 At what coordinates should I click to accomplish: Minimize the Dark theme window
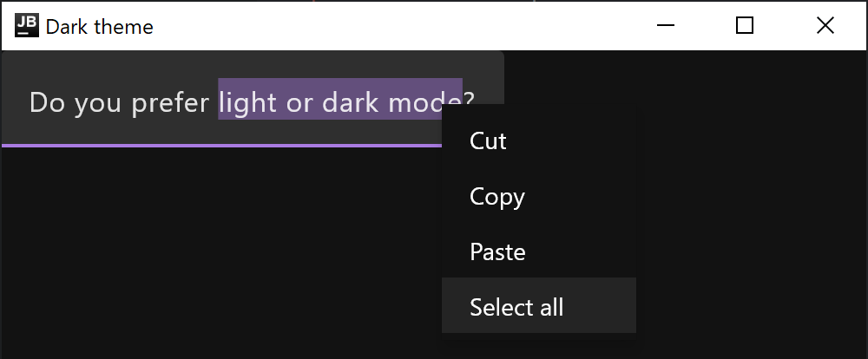pyautogui.click(x=666, y=26)
